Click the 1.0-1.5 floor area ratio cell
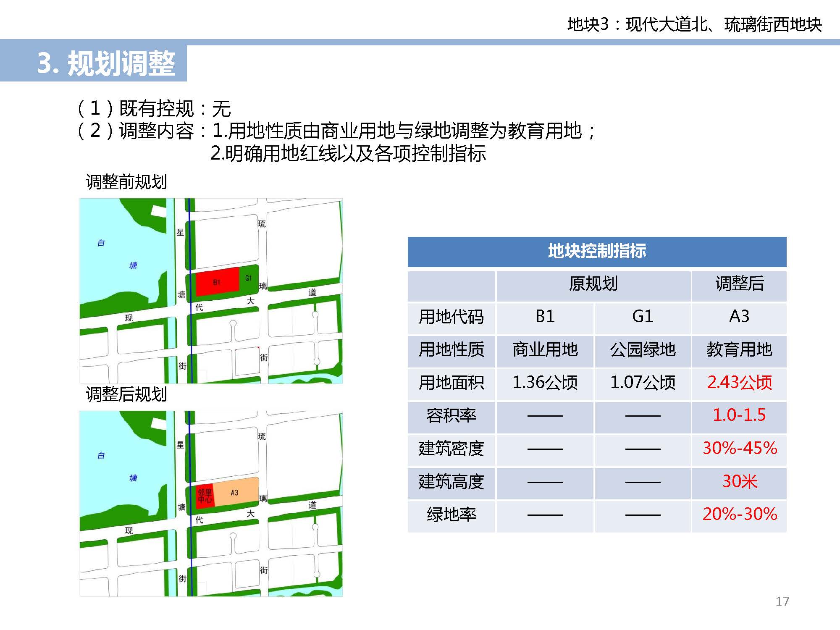Viewport: 840px width, 630px height. (739, 415)
